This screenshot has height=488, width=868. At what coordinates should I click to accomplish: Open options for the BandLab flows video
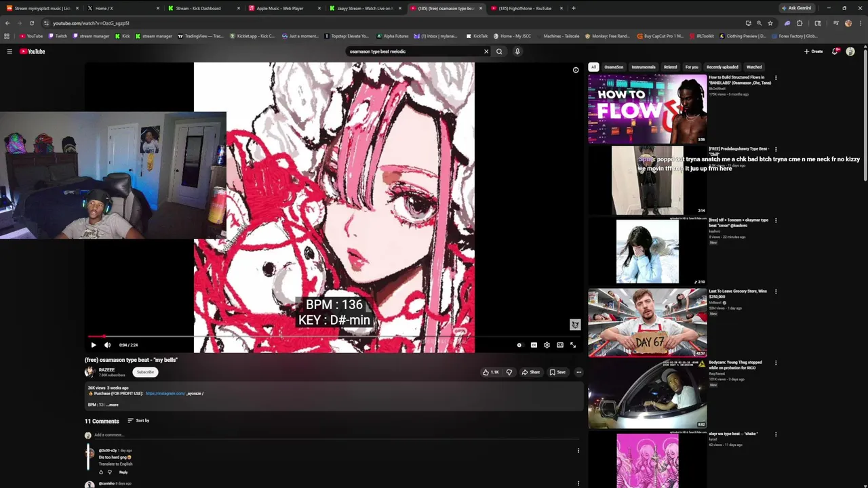[776, 78]
